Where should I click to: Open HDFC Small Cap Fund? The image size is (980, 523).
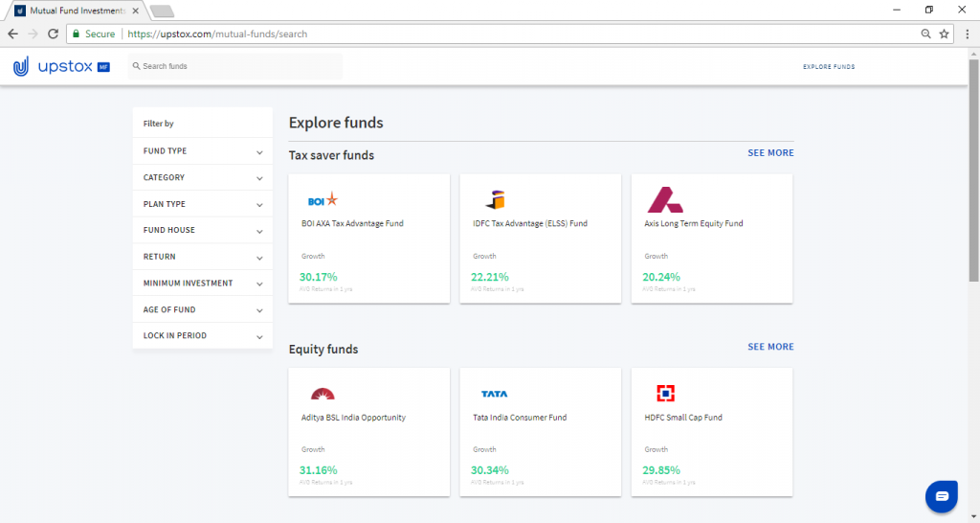(x=712, y=432)
